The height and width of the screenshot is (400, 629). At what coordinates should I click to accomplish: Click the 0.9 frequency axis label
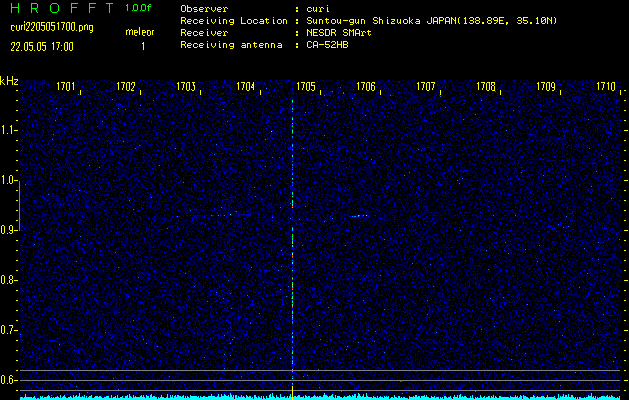[x=9, y=230]
